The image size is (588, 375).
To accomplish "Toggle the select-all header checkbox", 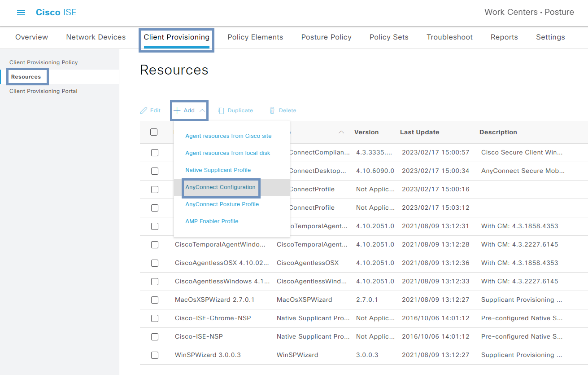I will pyautogui.click(x=154, y=132).
